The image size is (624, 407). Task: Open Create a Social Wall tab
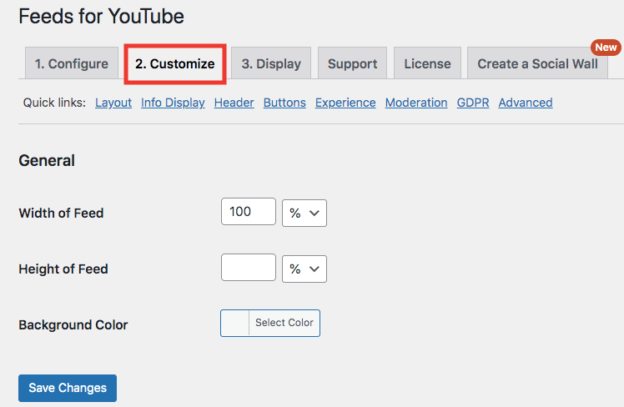click(537, 63)
